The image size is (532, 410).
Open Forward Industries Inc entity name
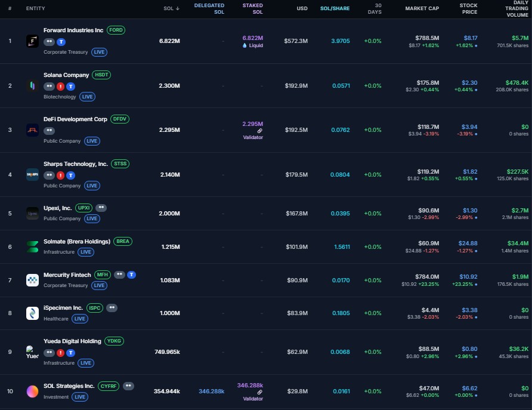73,30
